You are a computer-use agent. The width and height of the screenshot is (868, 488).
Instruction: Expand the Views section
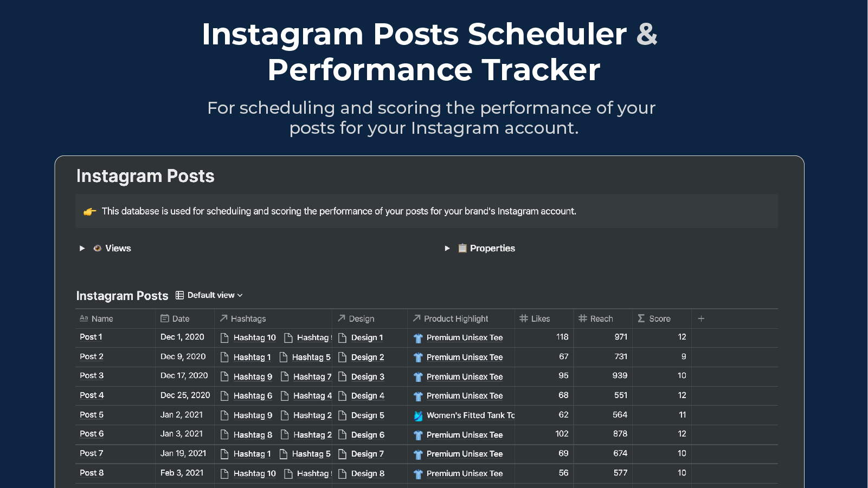tap(82, 248)
